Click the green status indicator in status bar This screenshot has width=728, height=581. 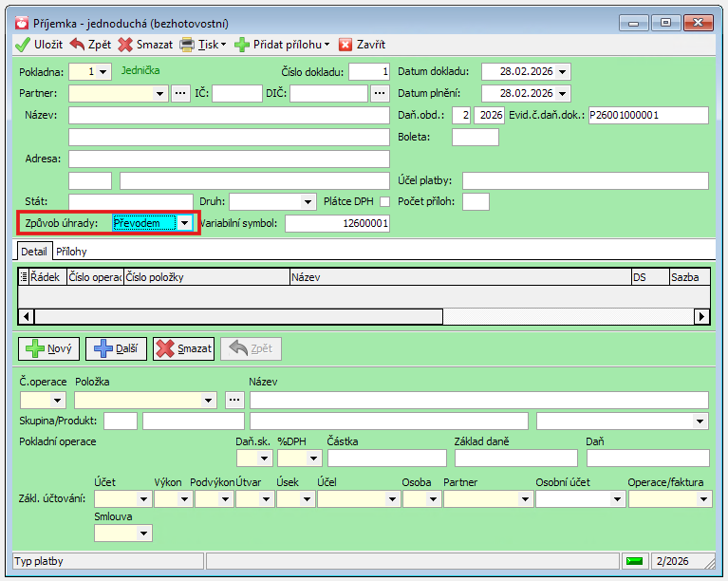(634, 561)
